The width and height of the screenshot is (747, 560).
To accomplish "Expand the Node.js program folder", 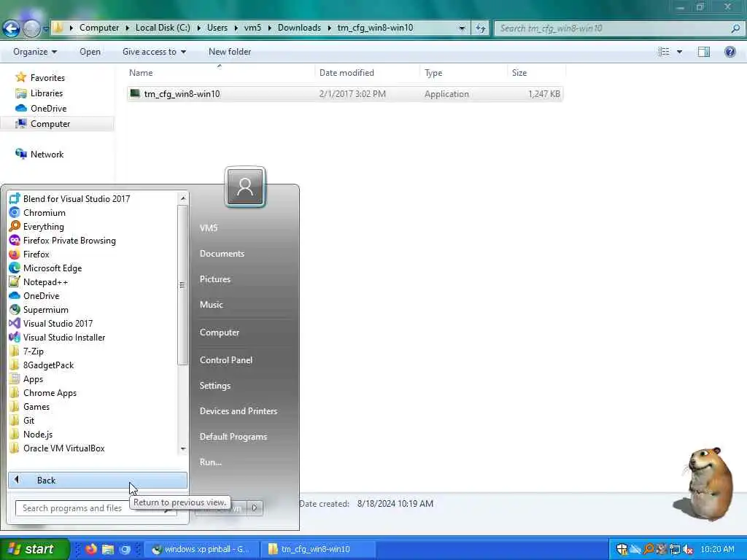I will coord(38,434).
